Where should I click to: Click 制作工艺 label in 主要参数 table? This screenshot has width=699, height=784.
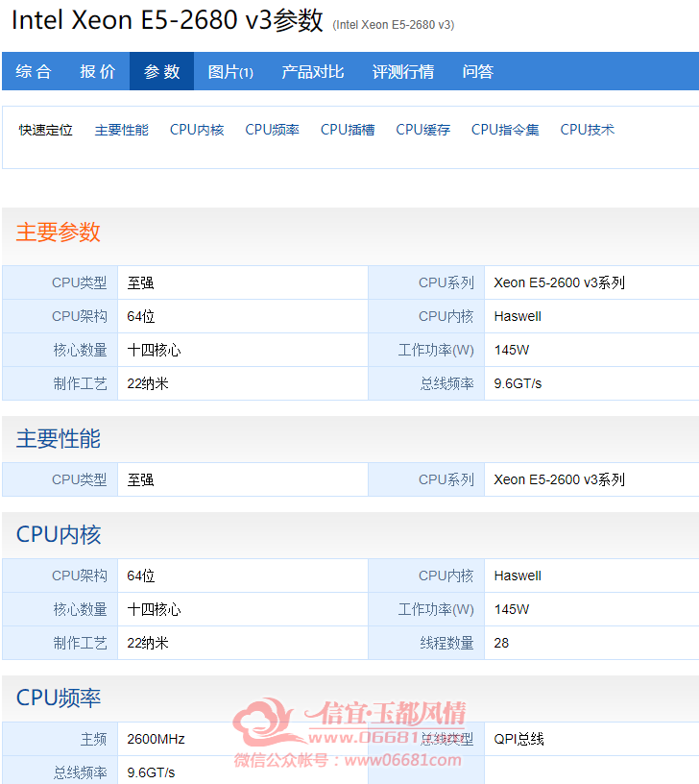click(80, 383)
